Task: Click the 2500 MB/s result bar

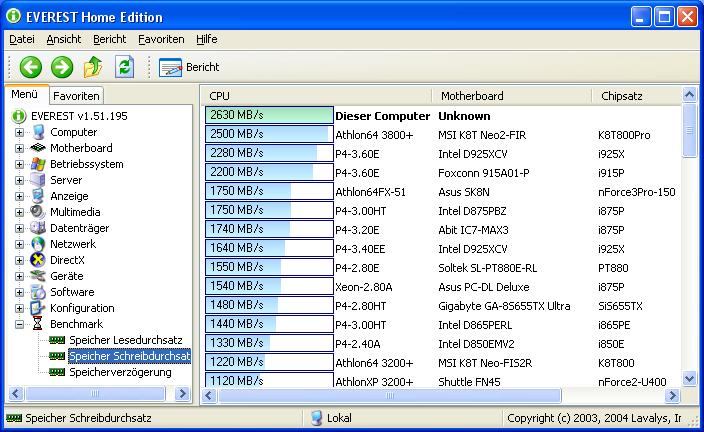Action: [x=269, y=134]
